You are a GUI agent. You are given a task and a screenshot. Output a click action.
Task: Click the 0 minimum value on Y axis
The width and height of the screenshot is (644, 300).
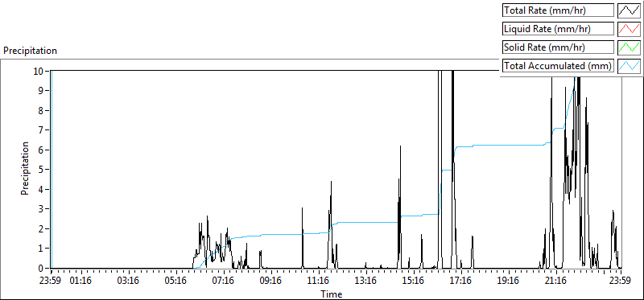pos(41,269)
